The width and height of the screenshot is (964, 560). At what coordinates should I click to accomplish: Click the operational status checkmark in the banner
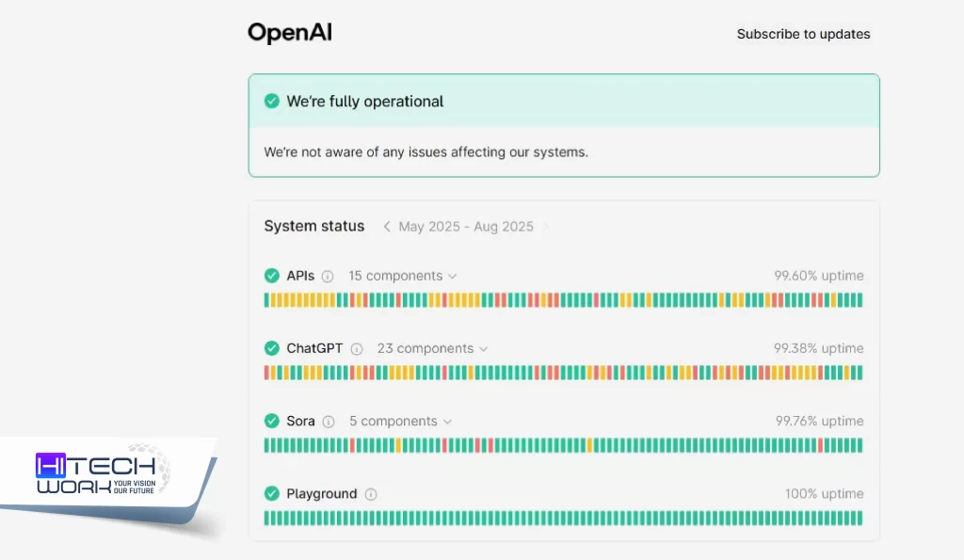click(x=271, y=101)
